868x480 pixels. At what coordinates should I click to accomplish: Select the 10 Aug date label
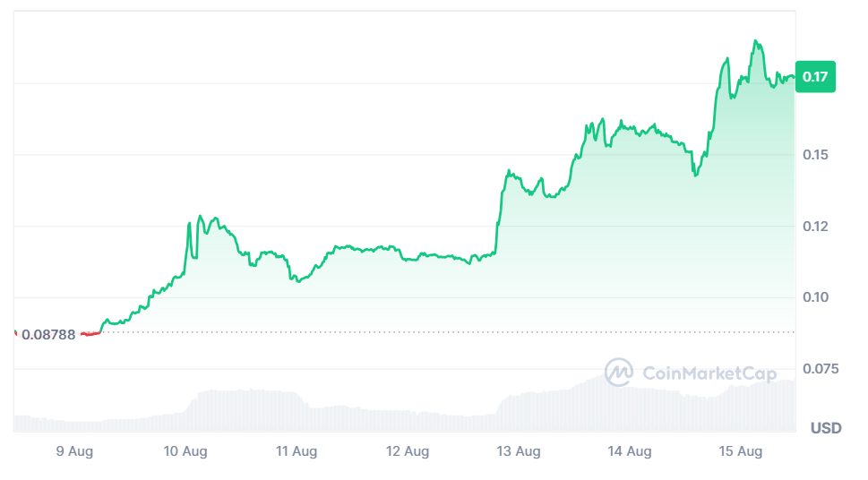pos(185,451)
